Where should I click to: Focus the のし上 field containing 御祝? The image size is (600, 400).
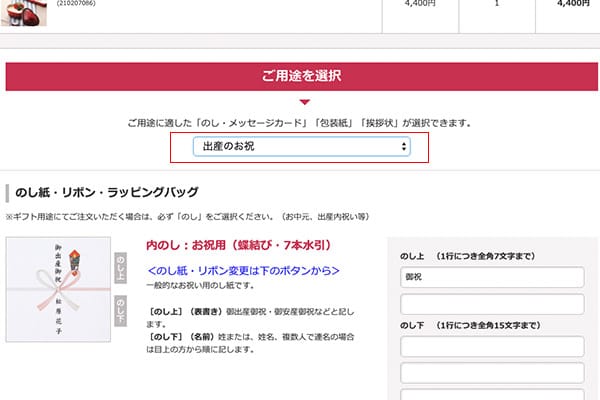[x=492, y=276]
